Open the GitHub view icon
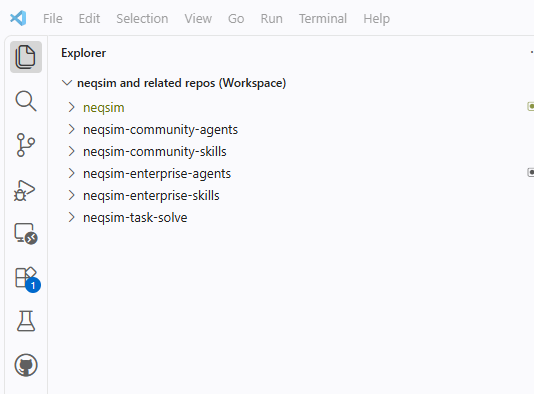 [x=26, y=365]
